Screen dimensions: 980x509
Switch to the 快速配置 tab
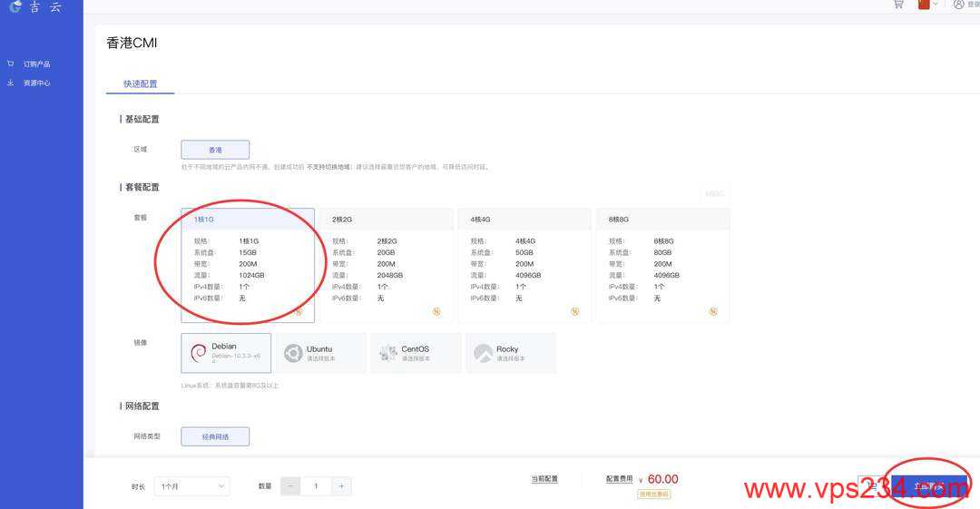click(140, 83)
